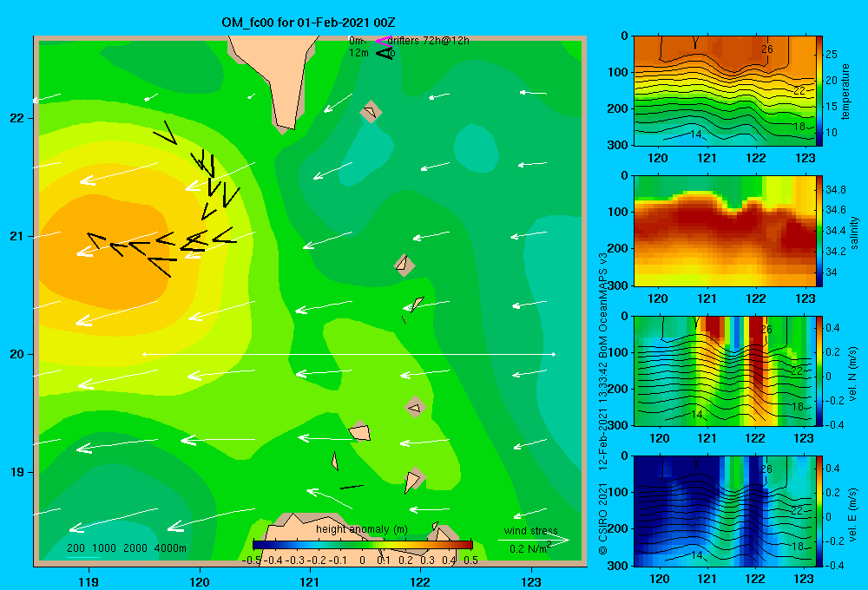Click the northward velocity section plot
Image resolution: width=868 pixels, height=590 pixels.
click(725, 370)
